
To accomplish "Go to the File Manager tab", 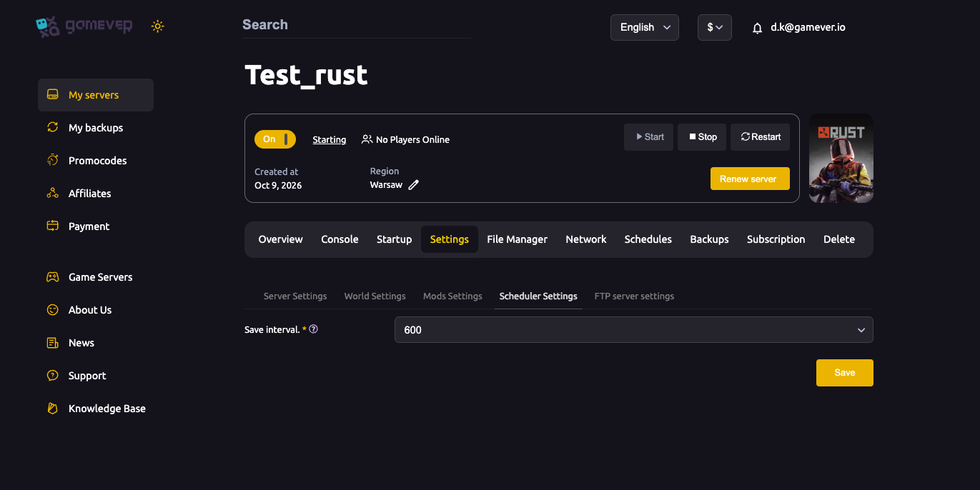I will click(x=518, y=239).
